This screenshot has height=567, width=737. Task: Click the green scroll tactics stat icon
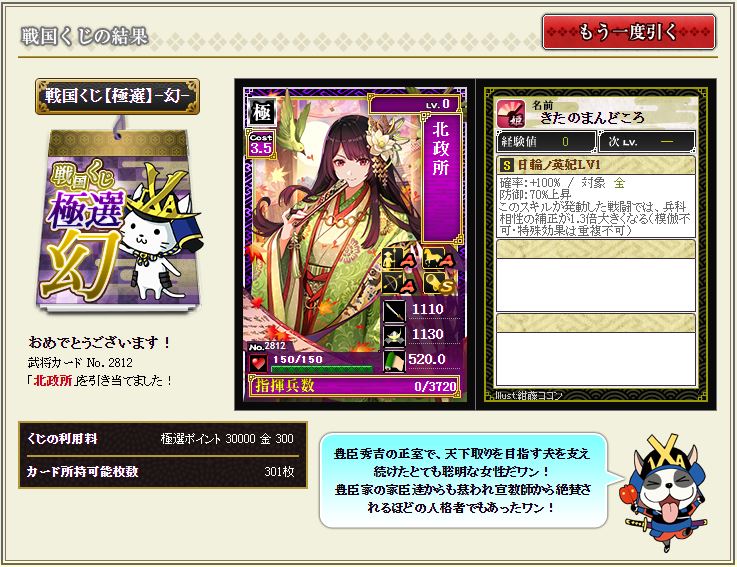394,361
